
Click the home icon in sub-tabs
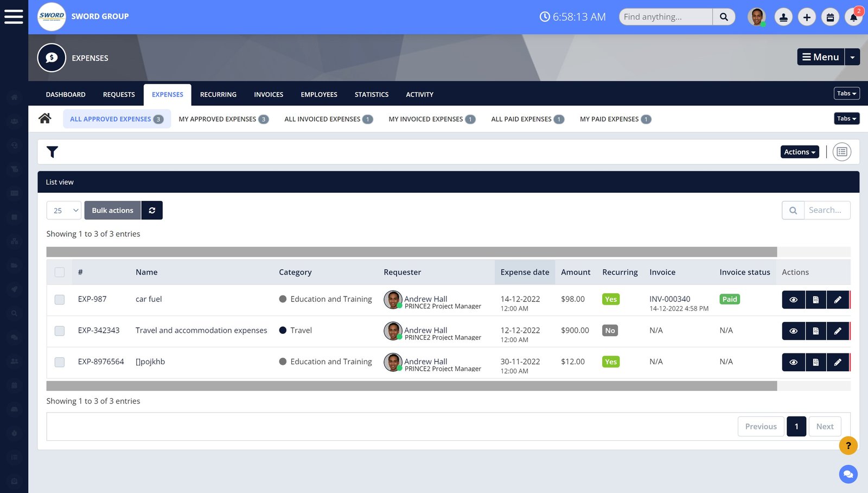point(45,118)
